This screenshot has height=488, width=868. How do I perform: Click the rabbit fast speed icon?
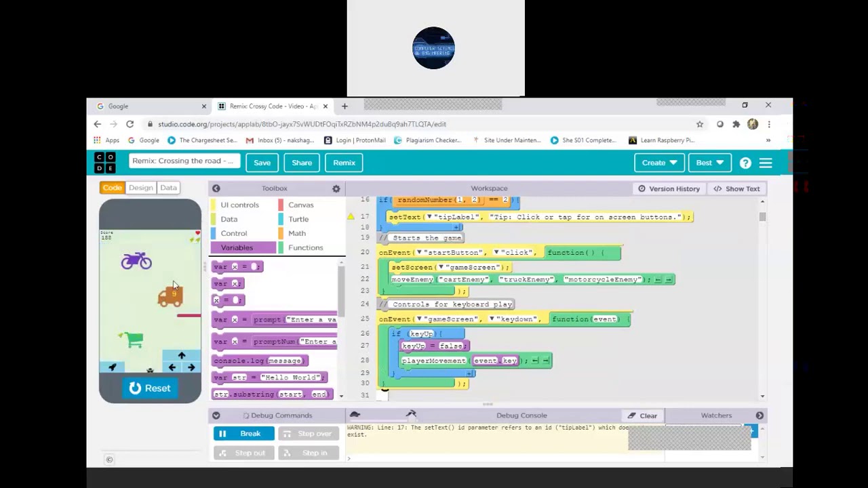pos(411,414)
